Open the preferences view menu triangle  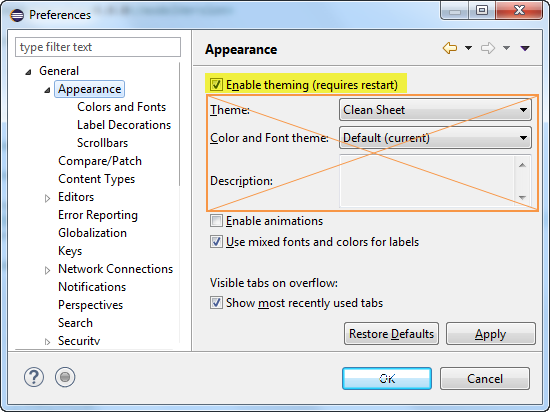[525, 48]
